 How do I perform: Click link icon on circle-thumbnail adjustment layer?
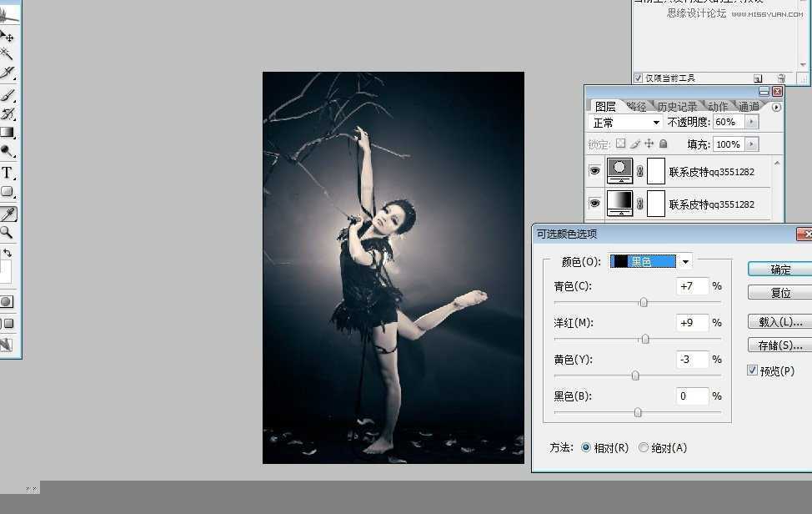point(640,171)
